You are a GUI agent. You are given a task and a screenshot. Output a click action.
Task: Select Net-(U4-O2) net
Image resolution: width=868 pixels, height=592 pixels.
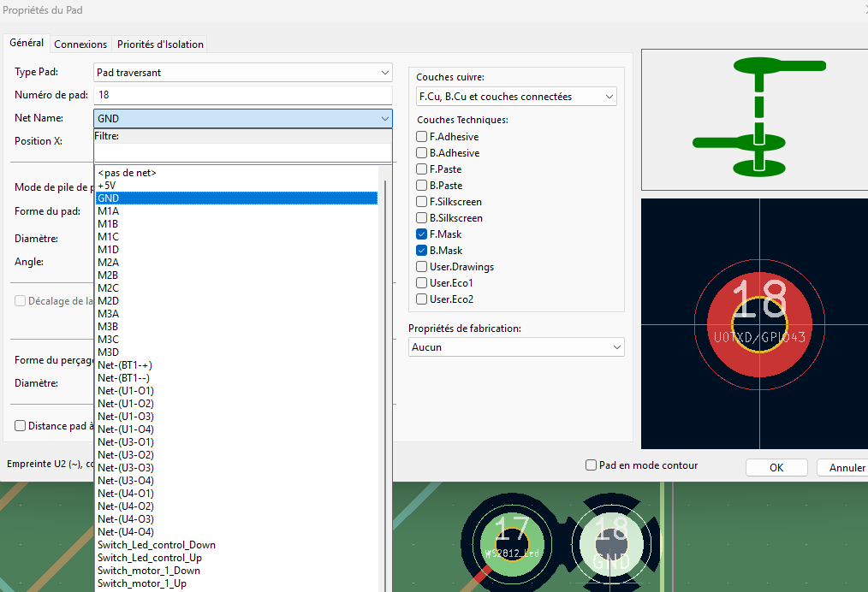[236, 506]
